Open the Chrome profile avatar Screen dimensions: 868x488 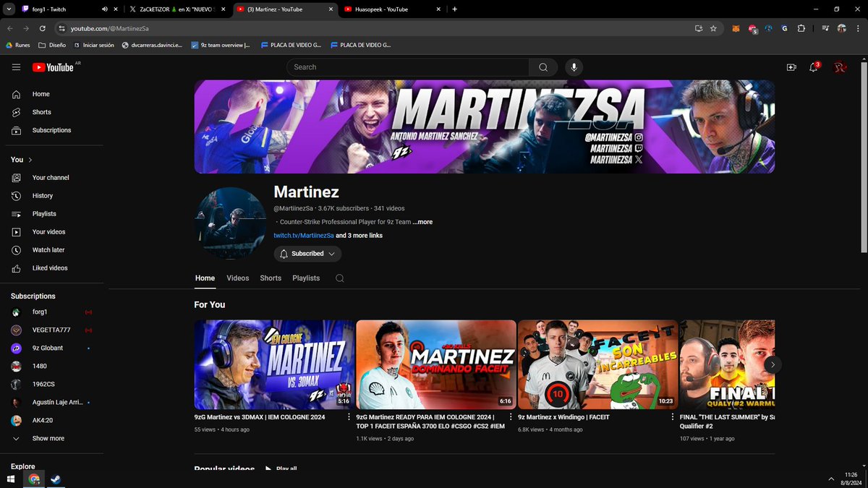click(842, 28)
